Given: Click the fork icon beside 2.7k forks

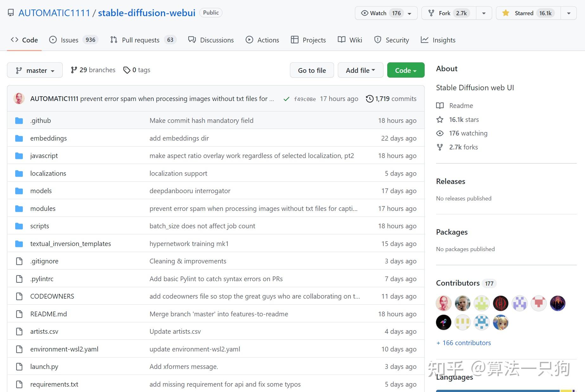Looking at the screenshot, I should point(440,147).
